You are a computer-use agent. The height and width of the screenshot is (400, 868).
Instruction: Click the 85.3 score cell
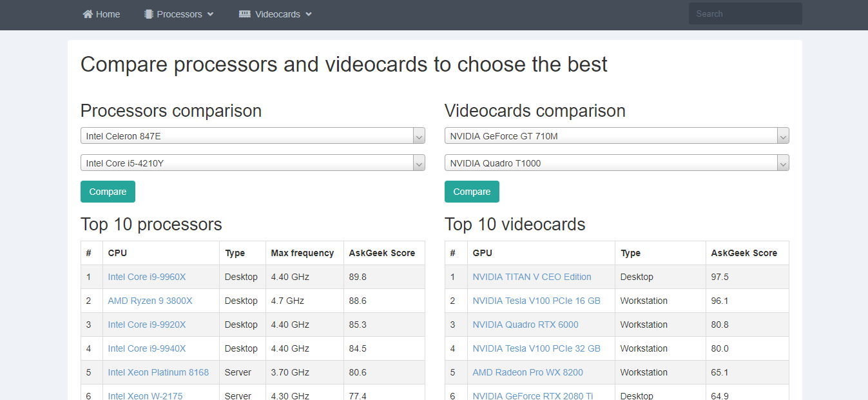tap(384, 325)
